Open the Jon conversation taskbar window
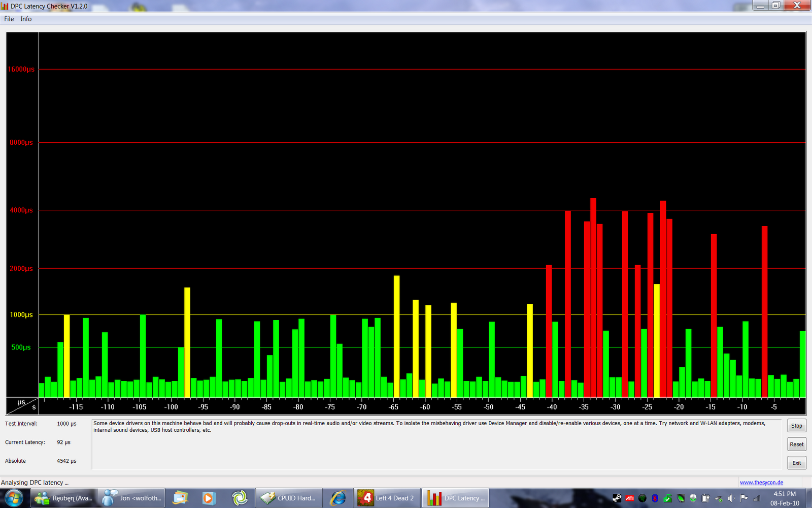The width and height of the screenshot is (812, 508). [x=132, y=498]
